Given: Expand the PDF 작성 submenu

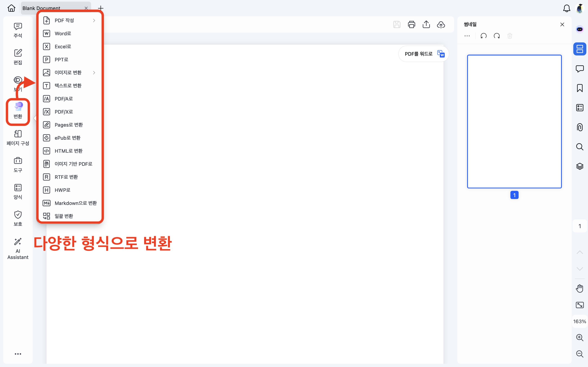Looking at the screenshot, I should (x=70, y=20).
